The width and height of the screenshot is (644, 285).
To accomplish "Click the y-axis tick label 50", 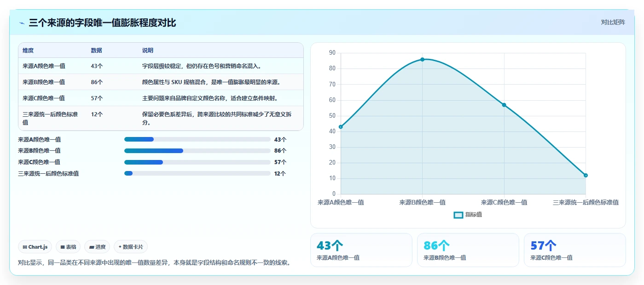I will tap(332, 116).
